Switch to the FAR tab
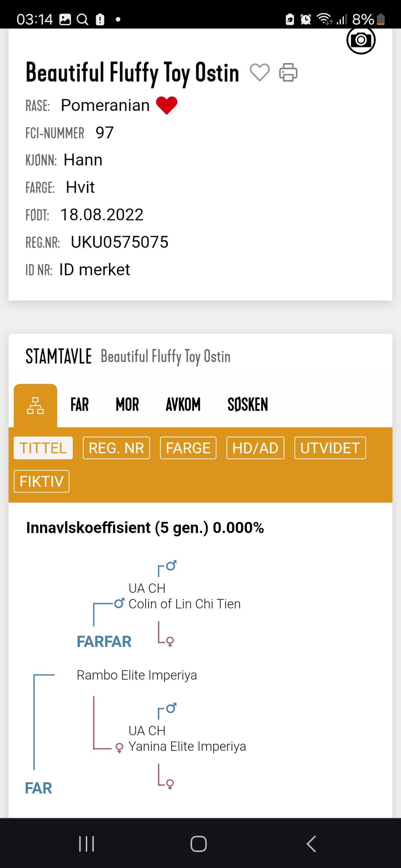This screenshot has height=868, width=401. pyautogui.click(x=79, y=405)
